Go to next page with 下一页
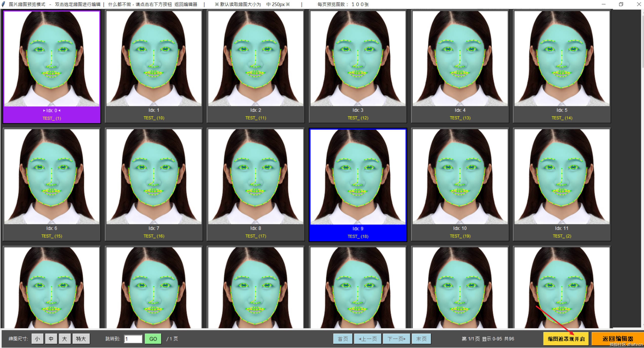The image size is (644, 348). pyautogui.click(x=396, y=339)
